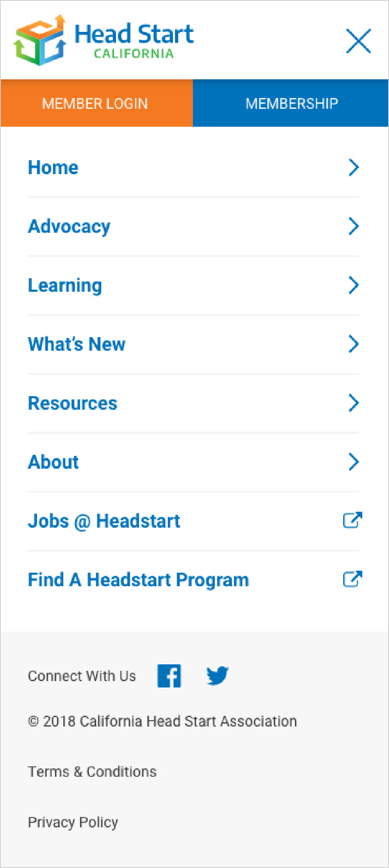
Task: Expand the Home chevron arrow
Action: [x=354, y=167]
